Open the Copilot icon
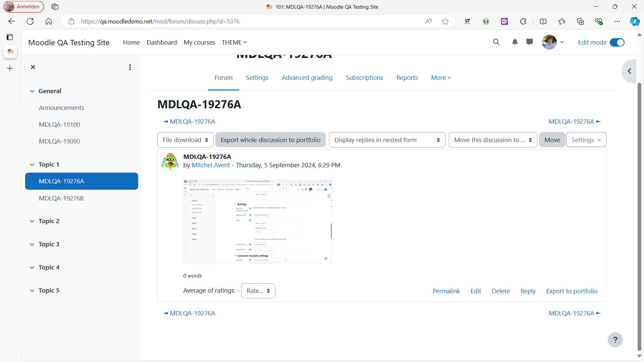This screenshot has width=644, height=362. tap(635, 21)
